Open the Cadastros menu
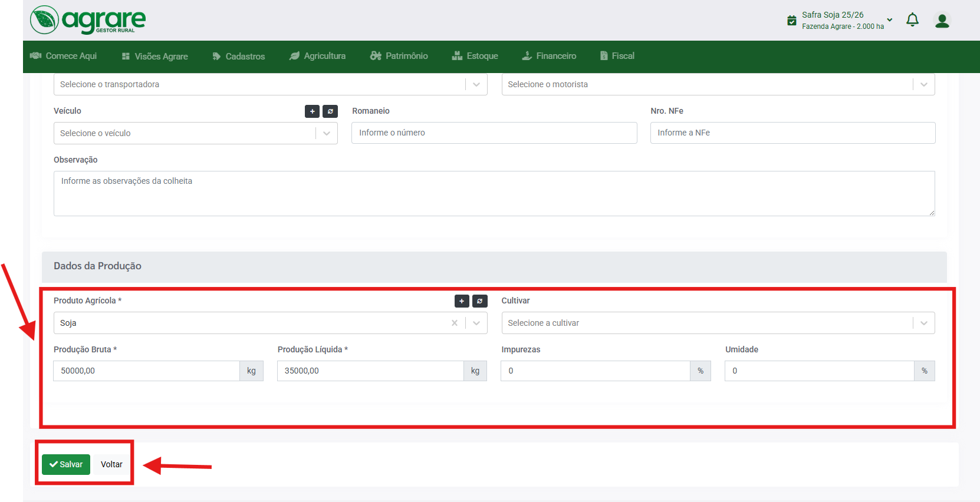Image resolution: width=980 pixels, height=502 pixels. 238,57
